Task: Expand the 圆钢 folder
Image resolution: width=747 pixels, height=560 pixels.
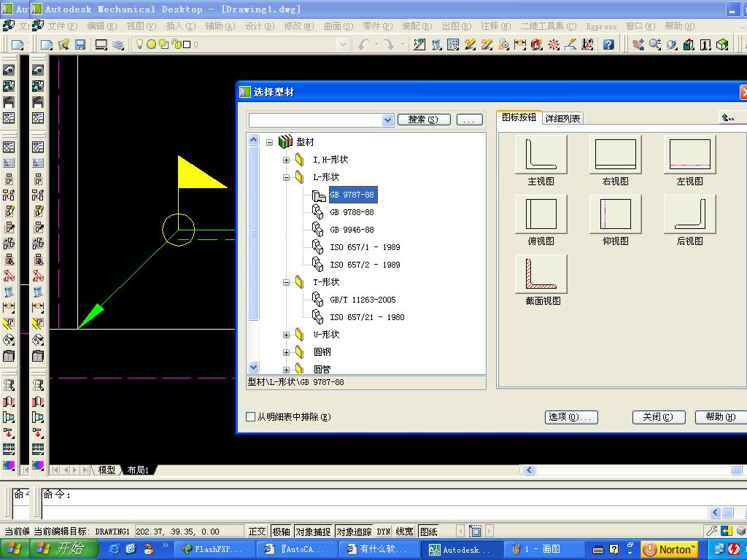Action: [x=286, y=353]
